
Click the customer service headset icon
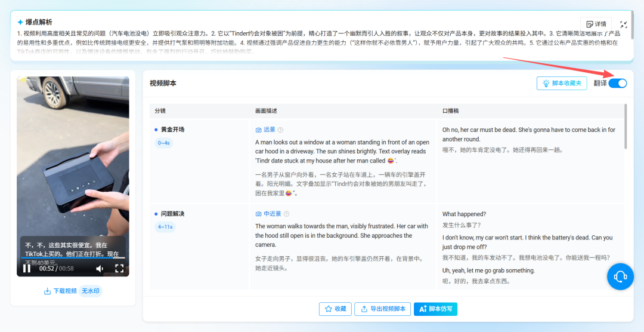(621, 276)
